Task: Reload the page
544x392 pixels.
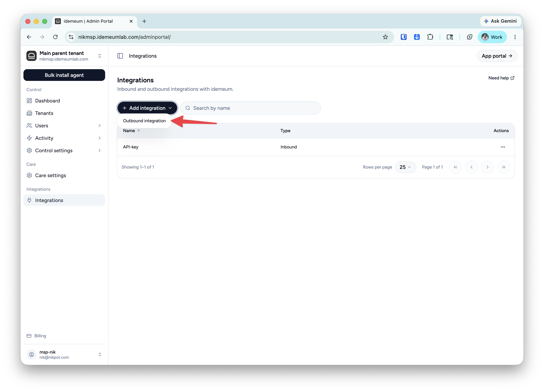Action: click(x=55, y=37)
